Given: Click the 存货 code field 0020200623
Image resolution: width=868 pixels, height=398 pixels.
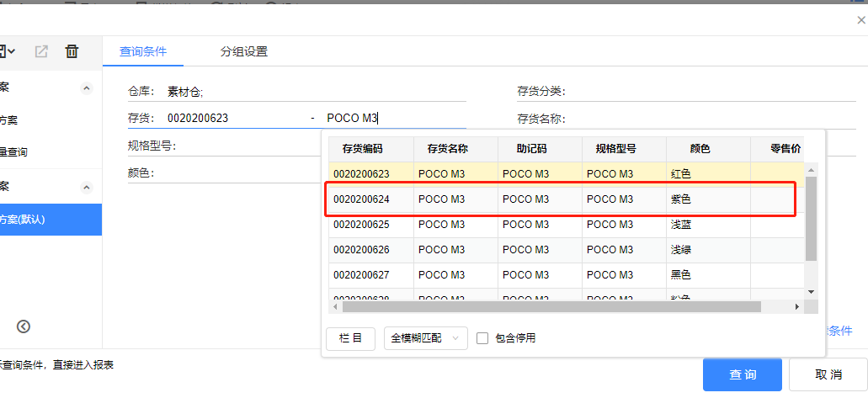Looking at the screenshot, I should [x=237, y=119].
